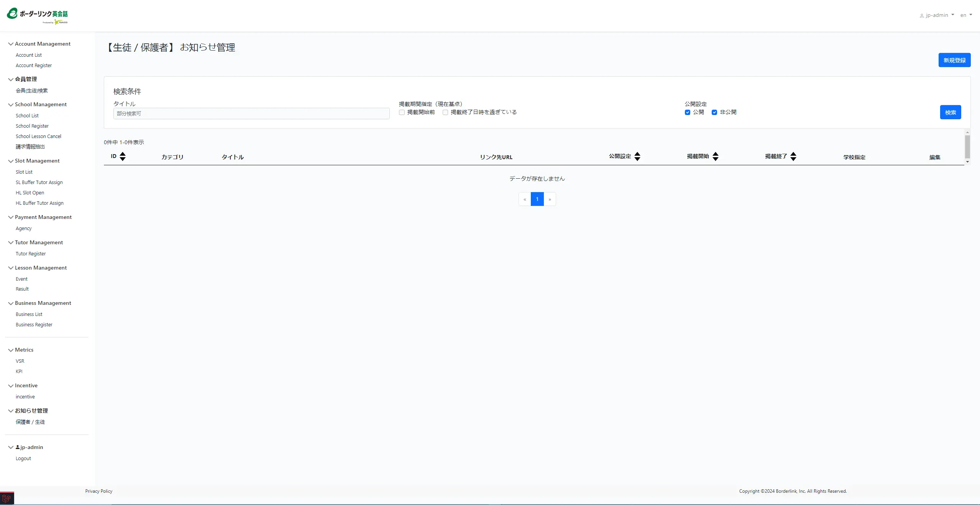Click the Borderlink logo in header
This screenshot has width=980, height=505.
click(37, 16)
